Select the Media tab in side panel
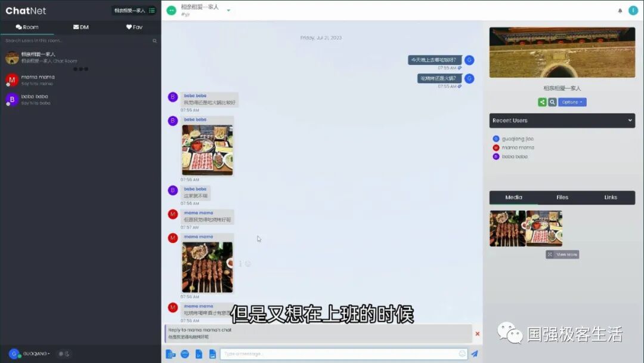Viewport: 644px width, 363px height. pyautogui.click(x=513, y=198)
